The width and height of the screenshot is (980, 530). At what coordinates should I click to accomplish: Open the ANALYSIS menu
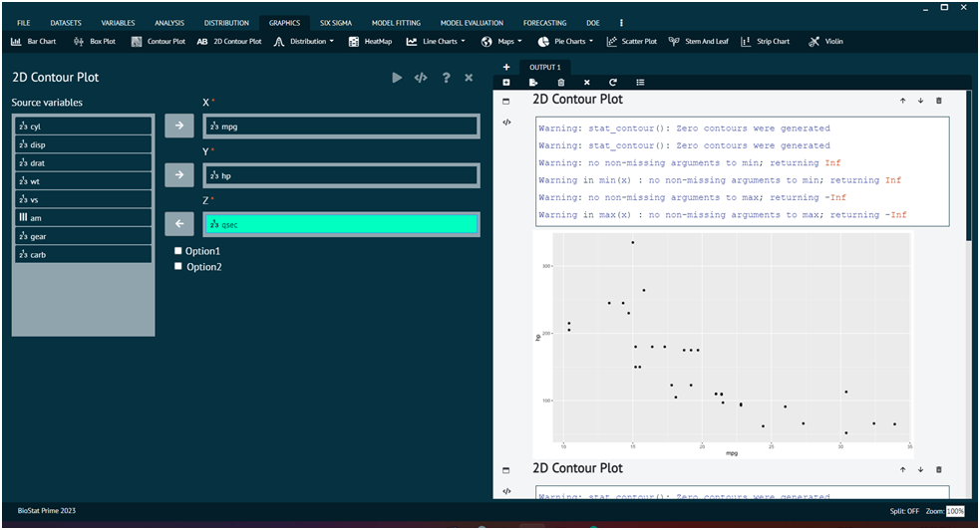tap(169, 23)
